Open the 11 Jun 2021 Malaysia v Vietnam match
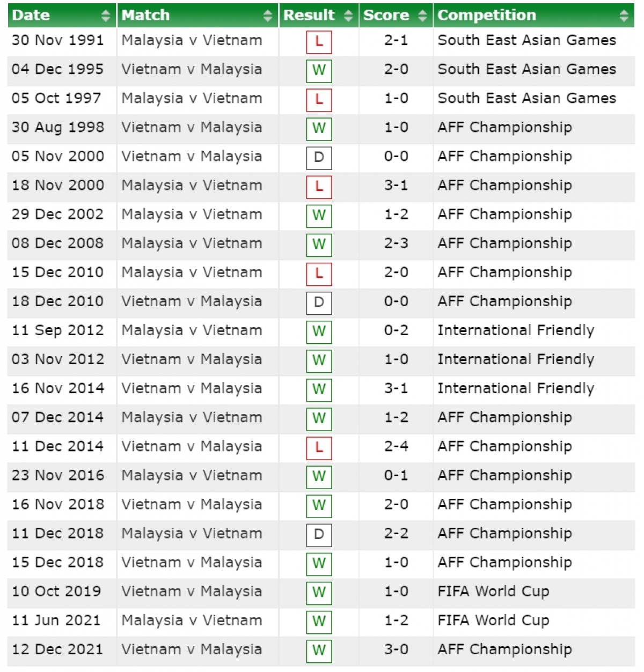 pos(192,621)
